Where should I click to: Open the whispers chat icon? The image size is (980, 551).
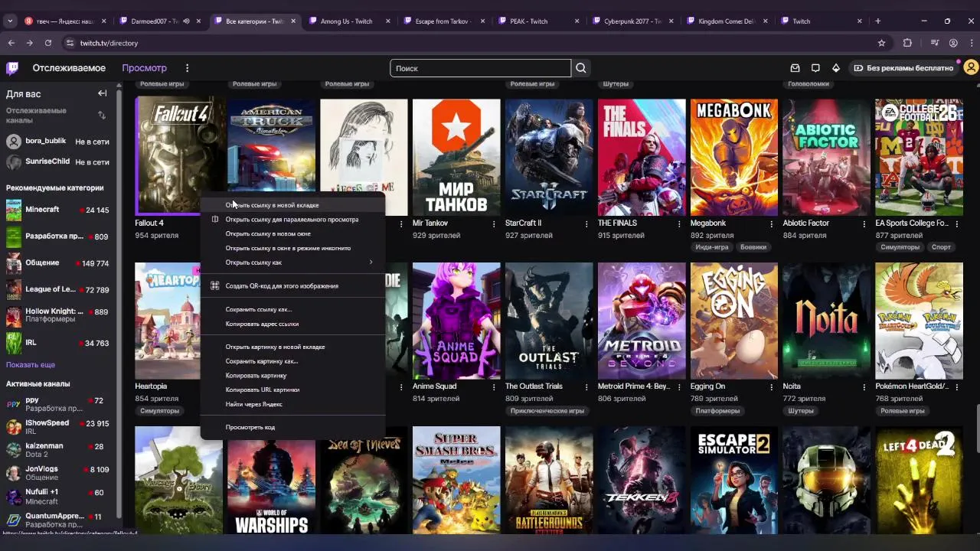click(x=815, y=68)
